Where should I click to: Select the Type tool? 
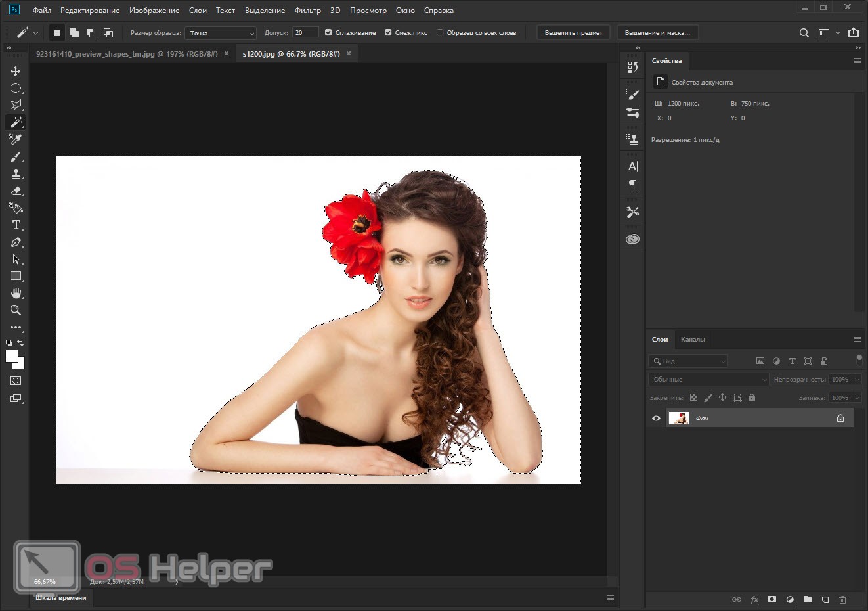pos(16,225)
